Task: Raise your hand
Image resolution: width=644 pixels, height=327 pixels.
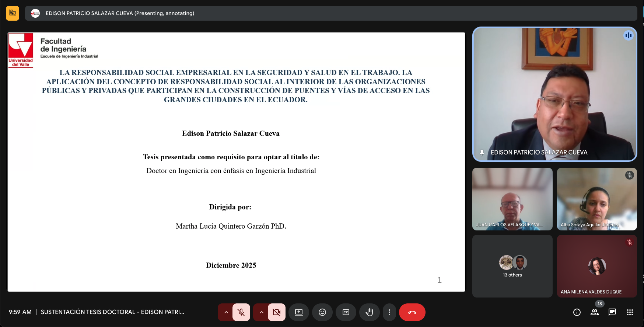Action: (370, 312)
